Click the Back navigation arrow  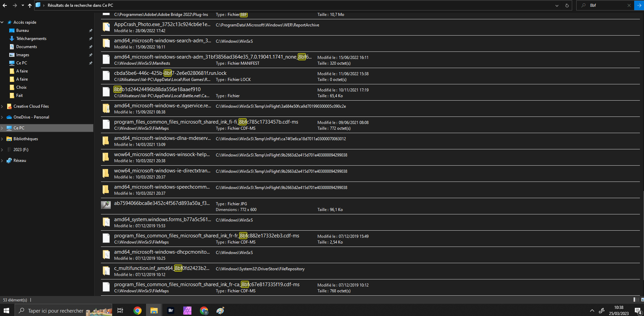pos(5,5)
